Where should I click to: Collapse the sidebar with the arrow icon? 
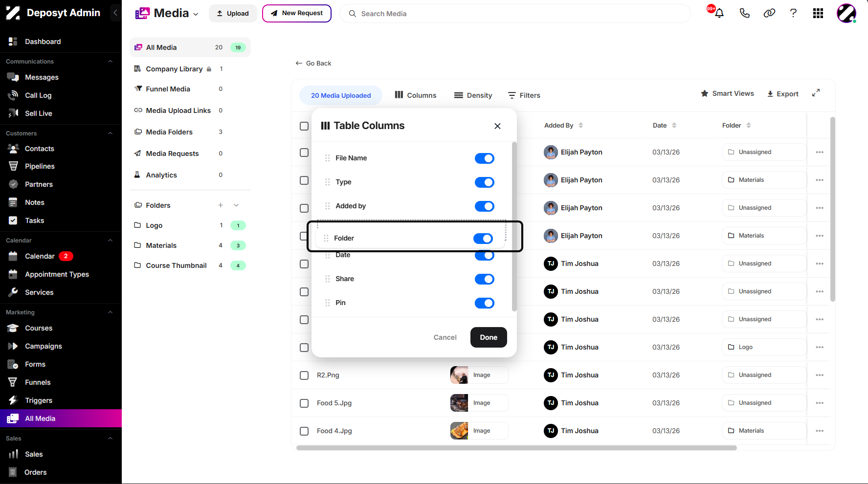(x=115, y=13)
